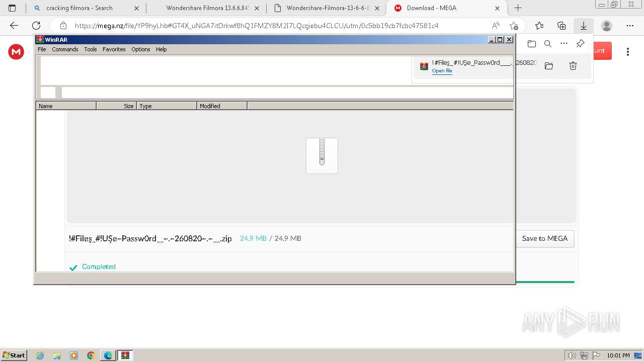Click the MEGA download progress bar
The width and height of the screenshot is (644, 362).
[545, 282]
